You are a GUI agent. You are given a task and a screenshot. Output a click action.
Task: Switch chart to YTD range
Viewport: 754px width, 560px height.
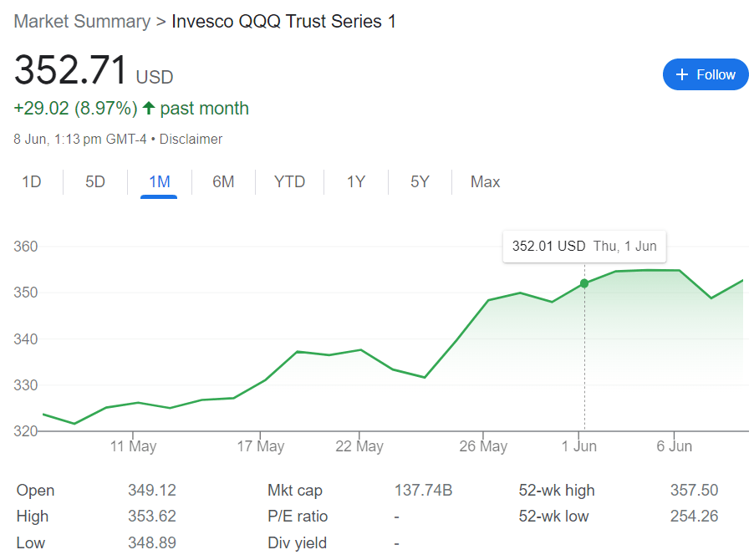point(289,181)
